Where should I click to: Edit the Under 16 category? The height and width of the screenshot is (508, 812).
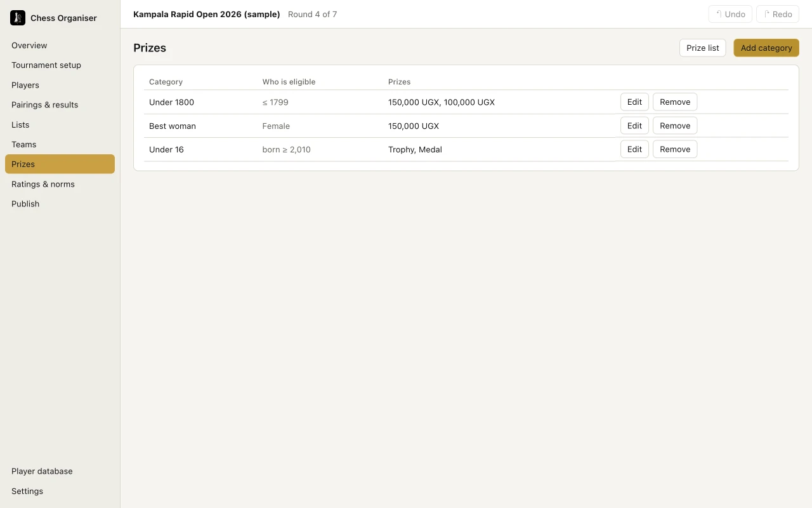click(634, 149)
